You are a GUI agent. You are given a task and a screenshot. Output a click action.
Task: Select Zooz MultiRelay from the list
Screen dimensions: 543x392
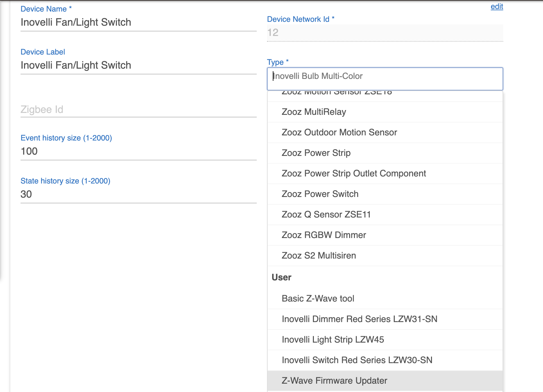coord(314,112)
